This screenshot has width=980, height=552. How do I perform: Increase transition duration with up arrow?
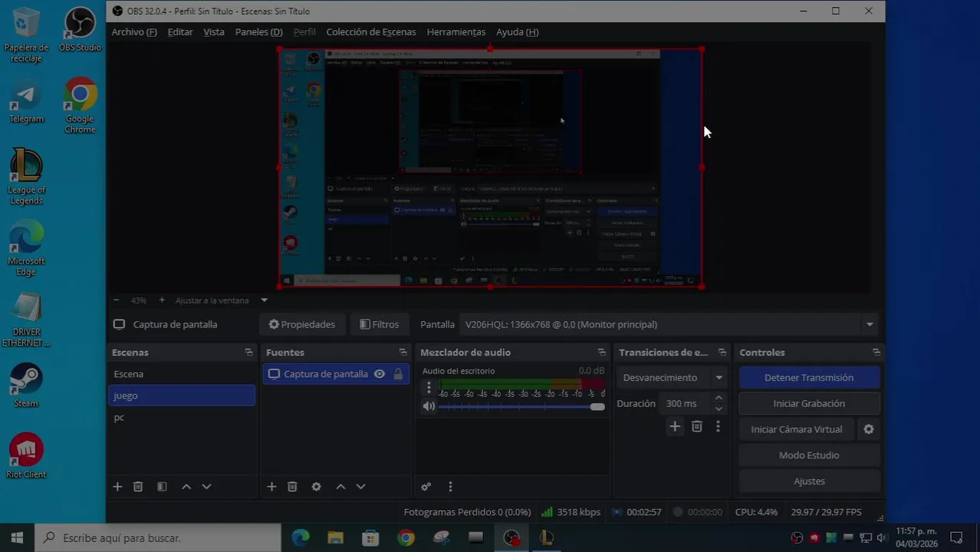click(x=719, y=398)
